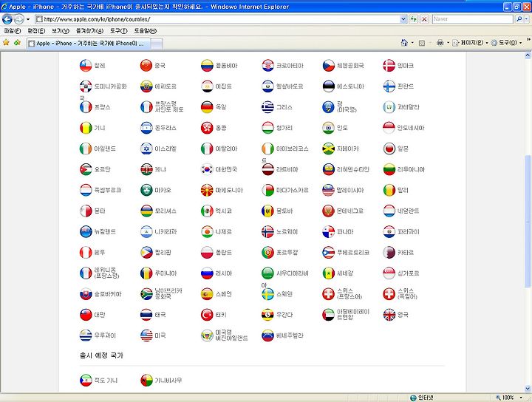This screenshot has height=402, width=532.
Task: Select the South Africa flag icon
Action: point(146,294)
